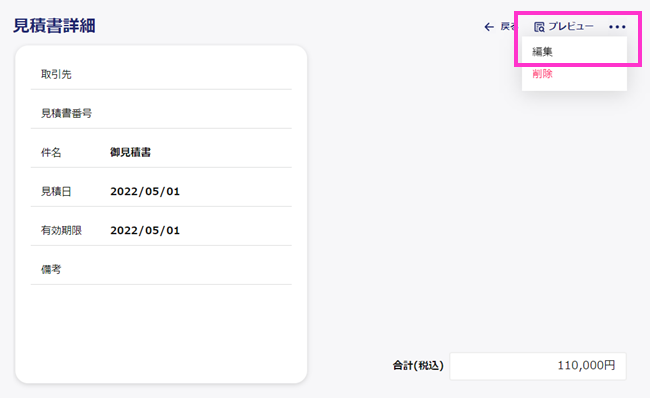650x398 pixels.
Task: Toggle the three-dot more options menu
Action: coord(617,27)
